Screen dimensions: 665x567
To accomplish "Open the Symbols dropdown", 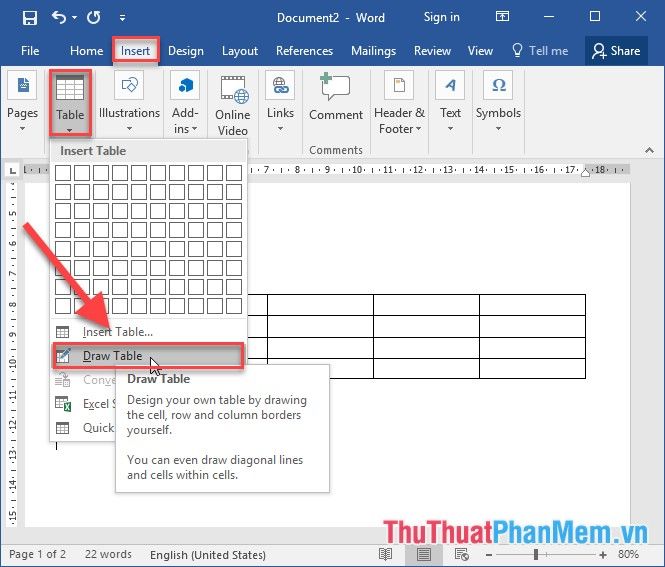I will pyautogui.click(x=498, y=102).
